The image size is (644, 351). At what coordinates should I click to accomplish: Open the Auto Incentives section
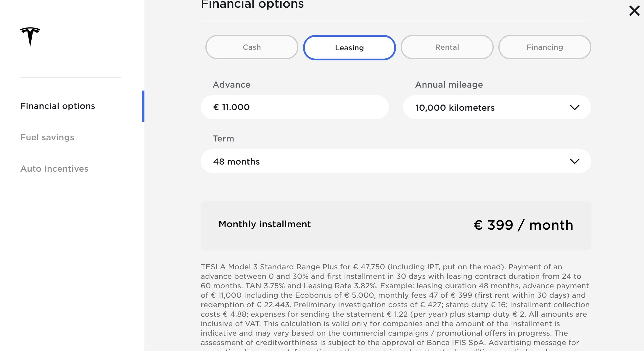[54, 169]
